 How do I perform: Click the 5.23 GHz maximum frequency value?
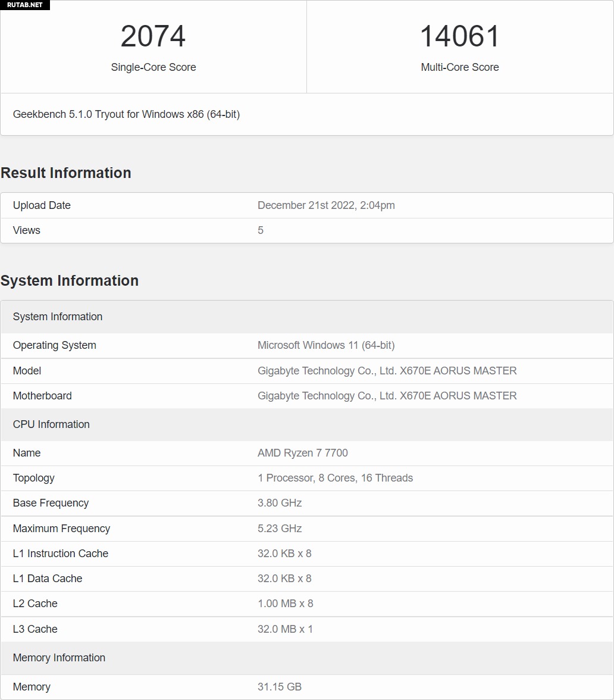(280, 529)
